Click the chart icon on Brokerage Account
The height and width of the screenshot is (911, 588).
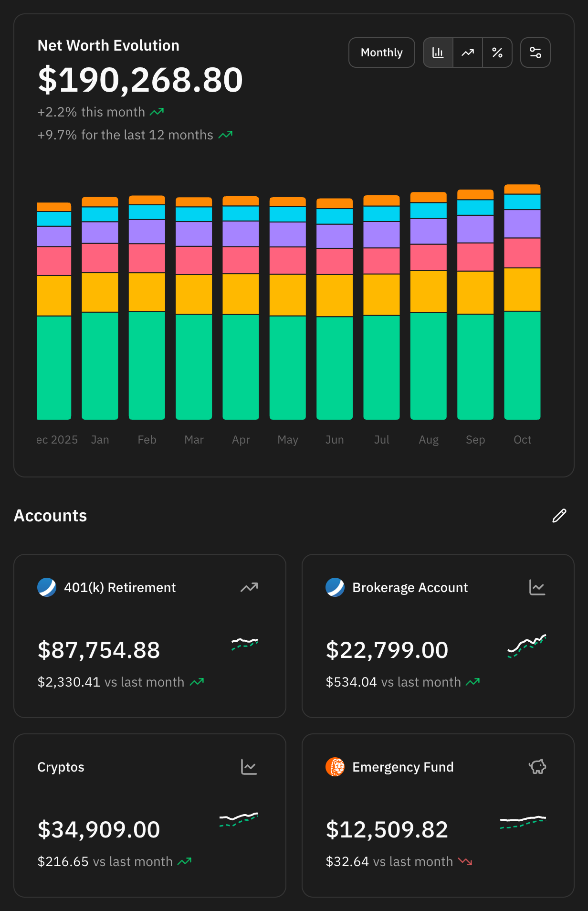(x=537, y=587)
